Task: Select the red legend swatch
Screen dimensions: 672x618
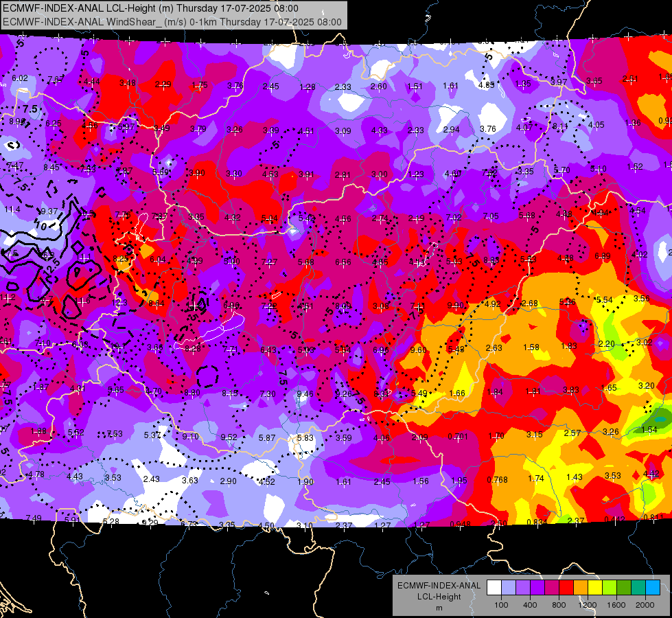Action: [566, 588]
